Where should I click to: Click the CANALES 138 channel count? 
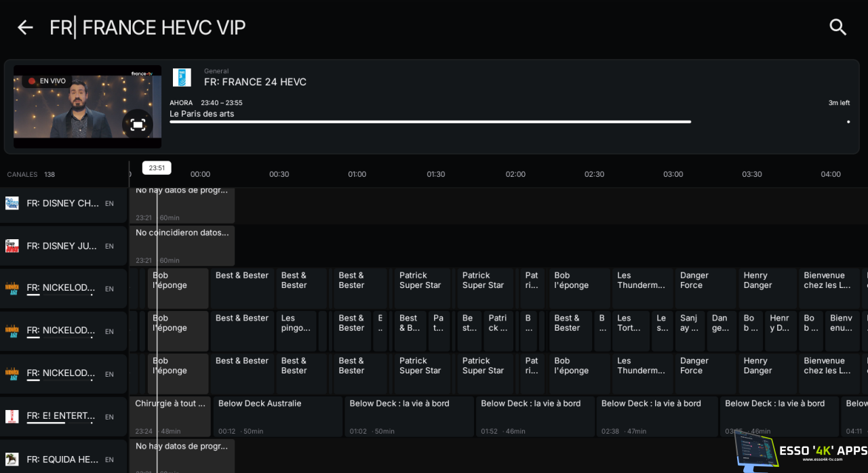[31, 175]
